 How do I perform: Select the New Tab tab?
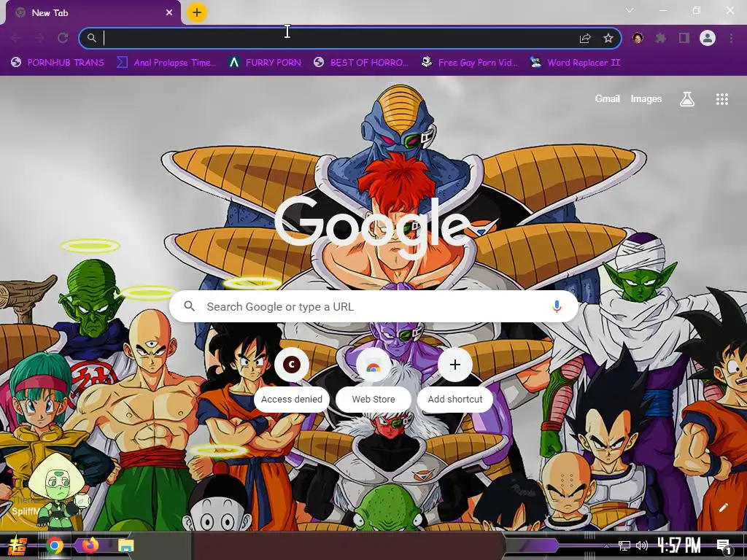[x=93, y=13]
